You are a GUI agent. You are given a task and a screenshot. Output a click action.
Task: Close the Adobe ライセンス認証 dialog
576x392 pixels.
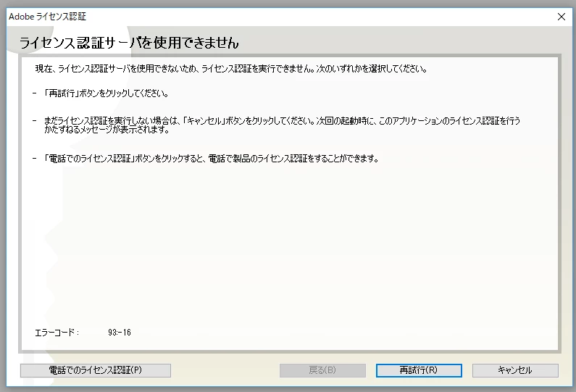coord(562,17)
